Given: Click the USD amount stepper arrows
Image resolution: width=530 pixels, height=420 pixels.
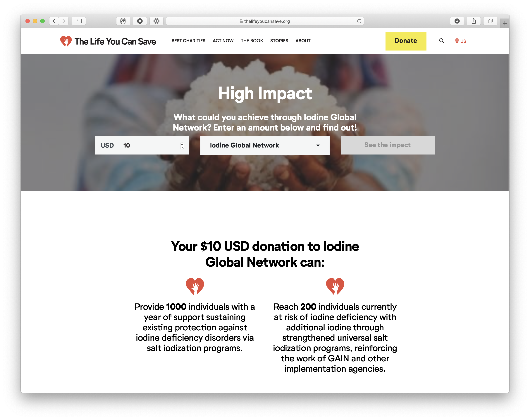Looking at the screenshot, I should pos(182,146).
